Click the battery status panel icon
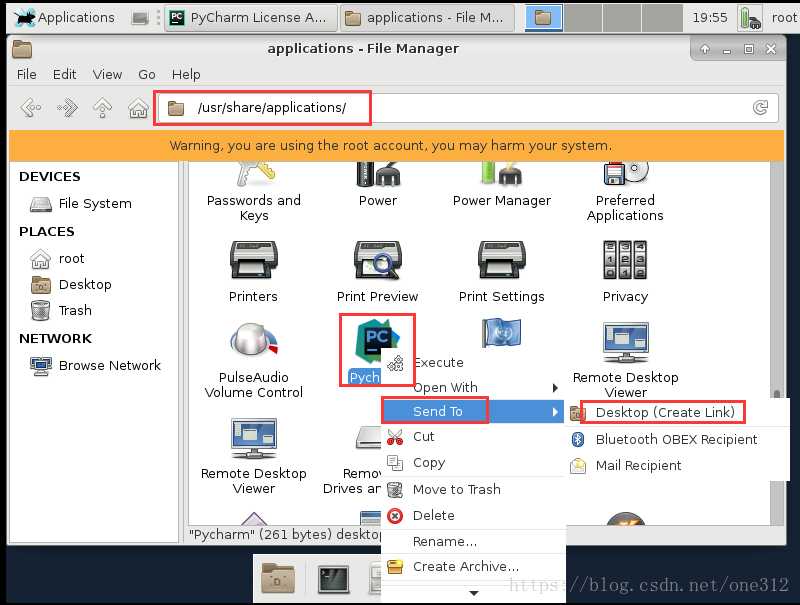The width and height of the screenshot is (800, 605). [751, 18]
